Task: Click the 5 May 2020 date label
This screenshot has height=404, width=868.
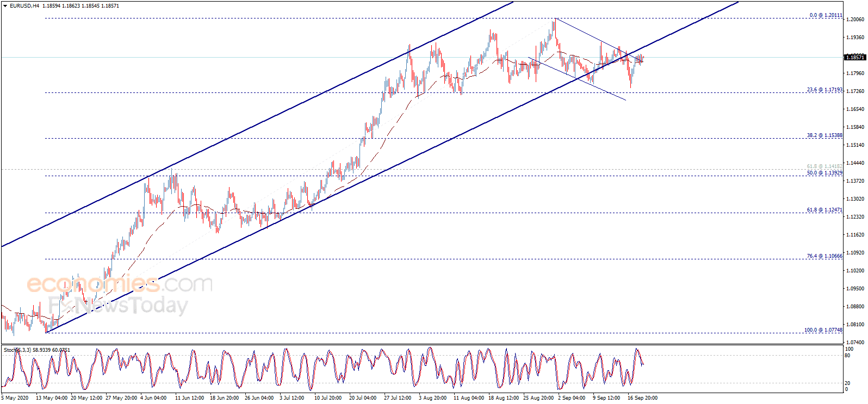Action: [15, 398]
